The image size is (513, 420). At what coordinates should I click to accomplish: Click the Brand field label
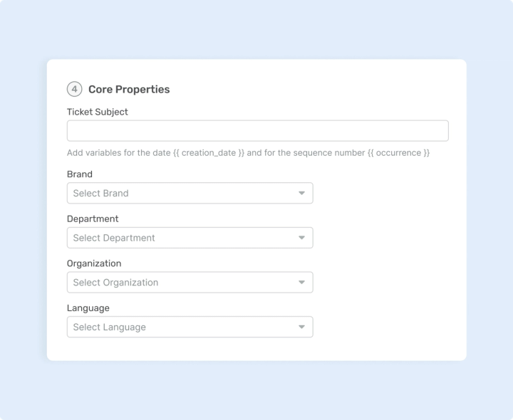(80, 174)
